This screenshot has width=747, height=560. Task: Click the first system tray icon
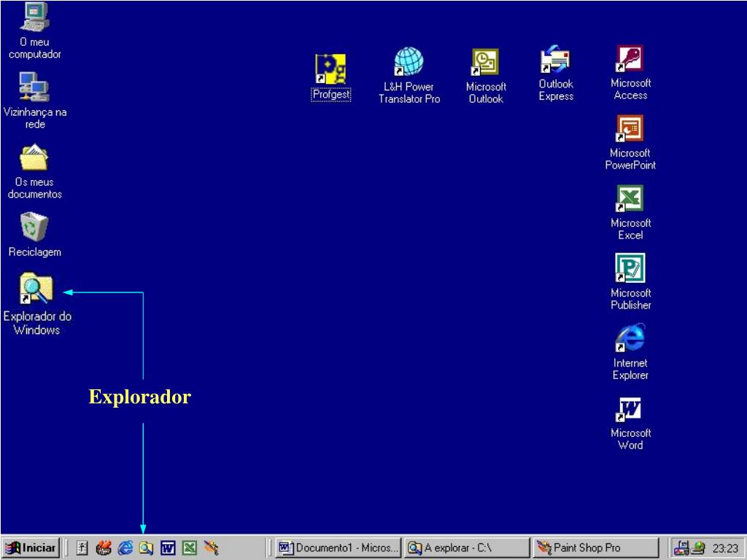(681, 548)
